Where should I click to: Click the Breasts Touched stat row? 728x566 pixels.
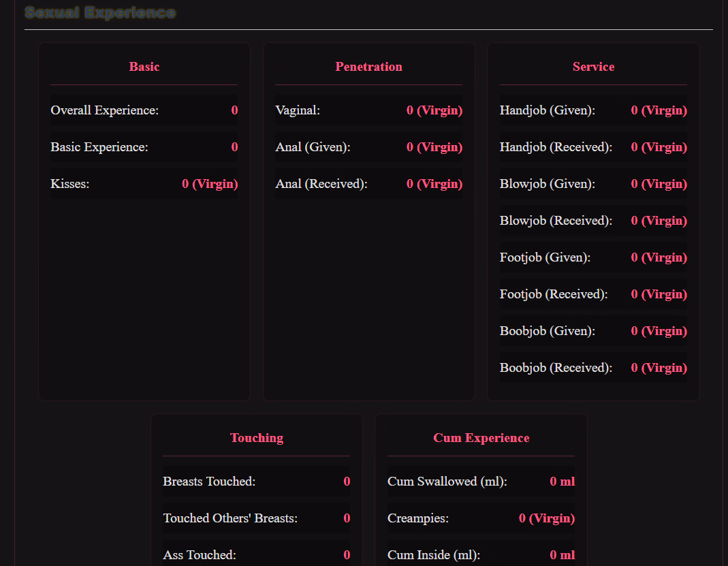pyautogui.click(x=257, y=482)
